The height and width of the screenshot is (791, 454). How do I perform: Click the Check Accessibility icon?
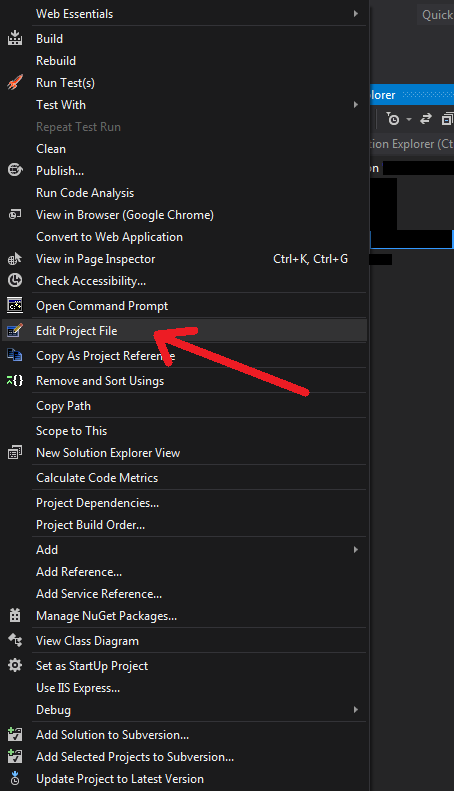[15, 280]
